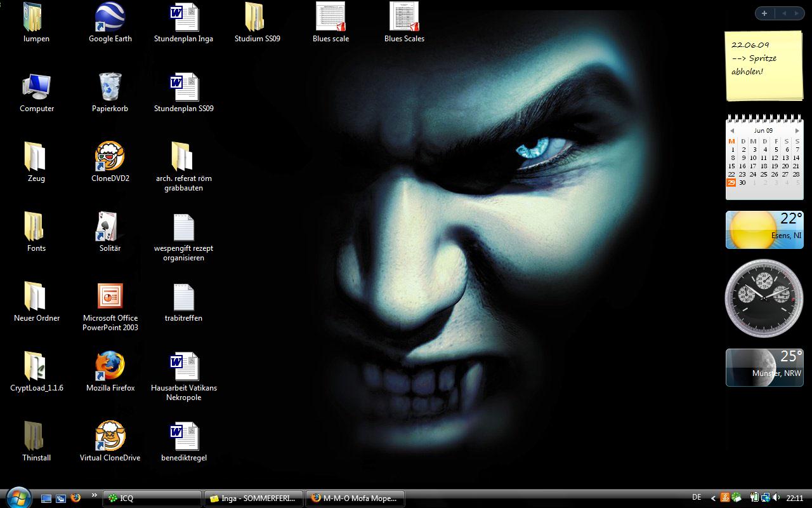Screen dimensions: 812x508
Task: Click the DE language bar indicator
Action: pyautogui.click(x=697, y=498)
